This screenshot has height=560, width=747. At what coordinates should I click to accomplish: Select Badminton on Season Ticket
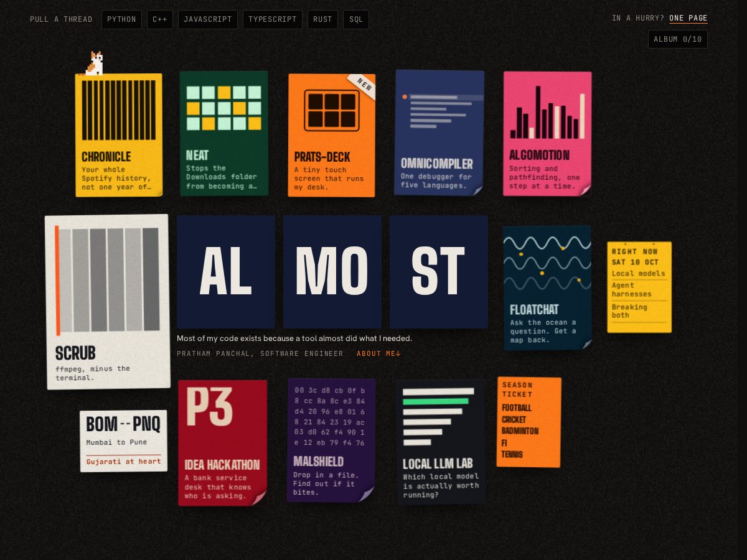click(520, 431)
